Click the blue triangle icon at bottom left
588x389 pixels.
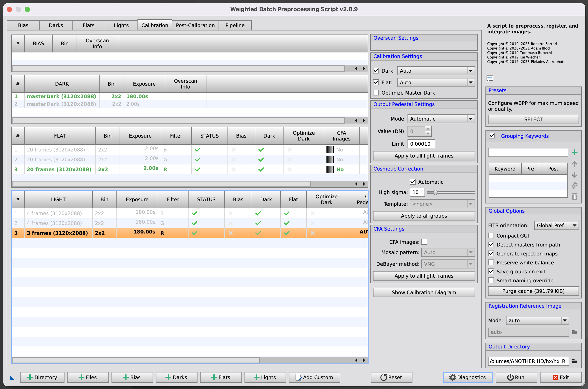pyautogui.click(x=12, y=377)
